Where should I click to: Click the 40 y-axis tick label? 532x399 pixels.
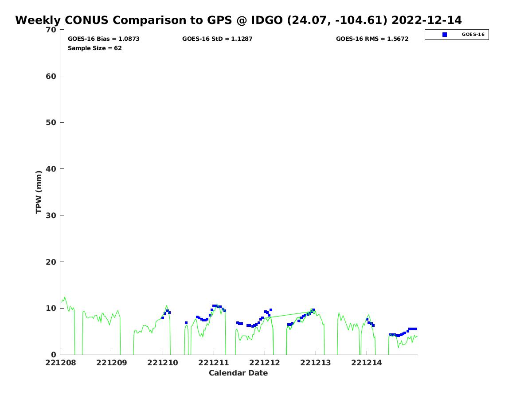[x=51, y=169]
